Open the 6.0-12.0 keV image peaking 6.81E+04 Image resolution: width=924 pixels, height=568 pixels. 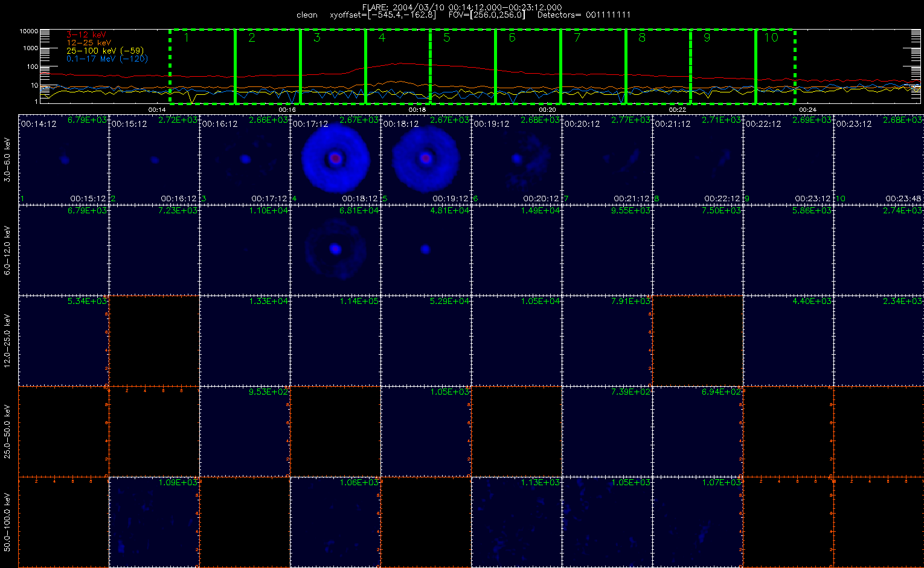(335, 250)
